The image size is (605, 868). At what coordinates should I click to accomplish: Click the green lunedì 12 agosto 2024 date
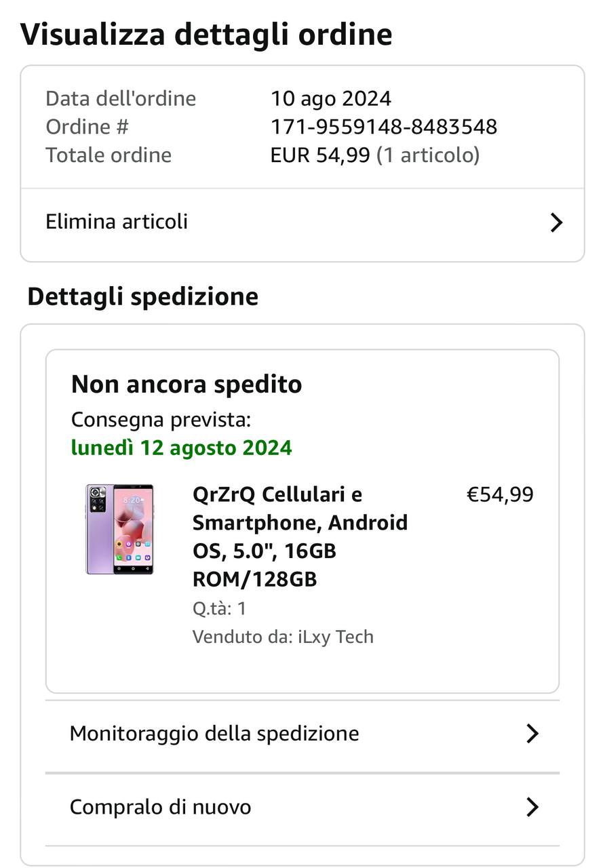(x=181, y=448)
